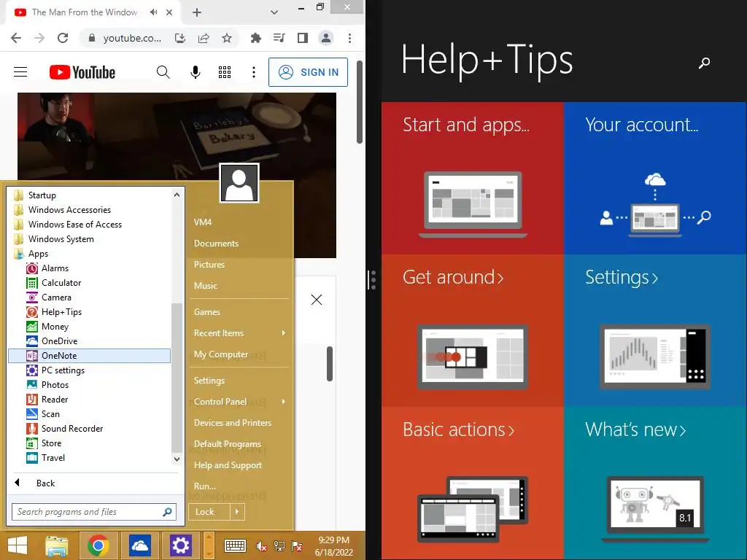Click the Start menu programs list scrollbar thumb
The width and height of the screenshot is (747, 560).
177,376
